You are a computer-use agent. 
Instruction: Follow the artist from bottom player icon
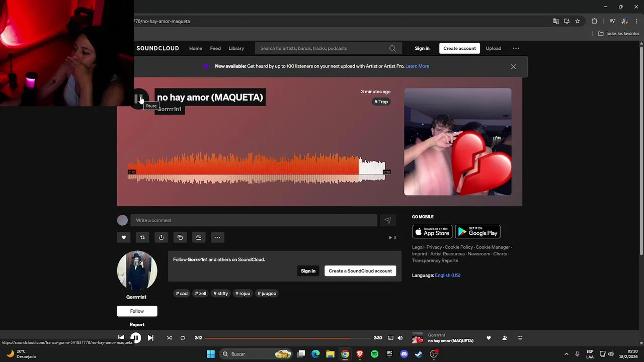505,338
